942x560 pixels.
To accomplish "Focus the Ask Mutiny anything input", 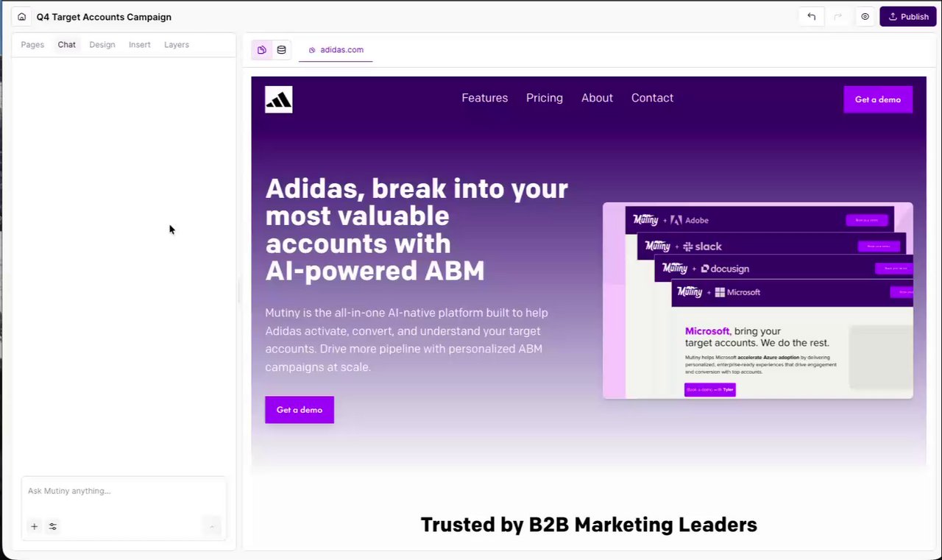I will pyautogui.click(x=124, y=492).
